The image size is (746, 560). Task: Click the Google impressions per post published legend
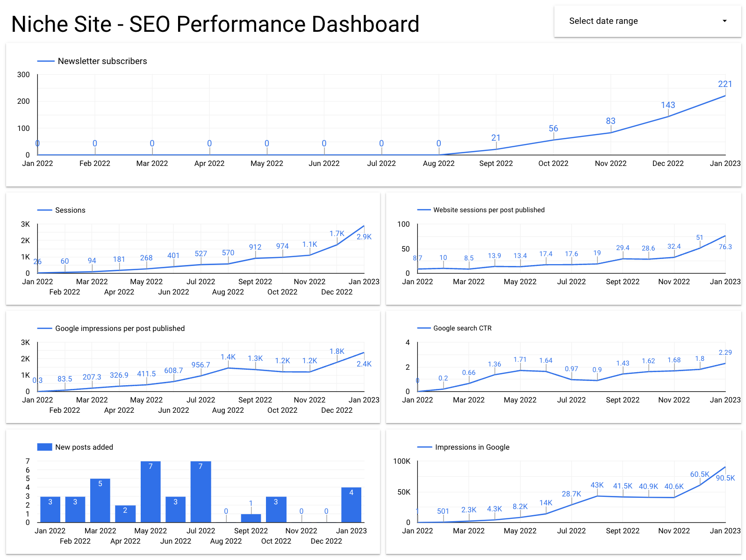120,329
